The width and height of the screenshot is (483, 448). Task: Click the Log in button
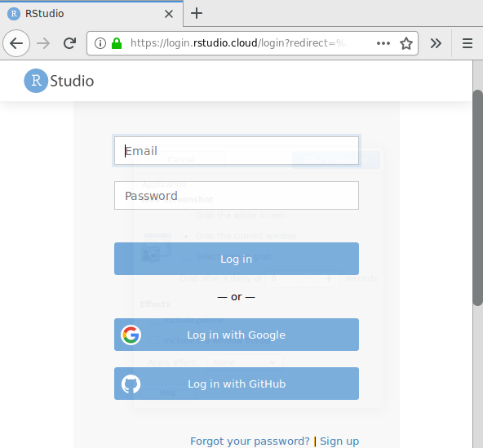point(237,259)
